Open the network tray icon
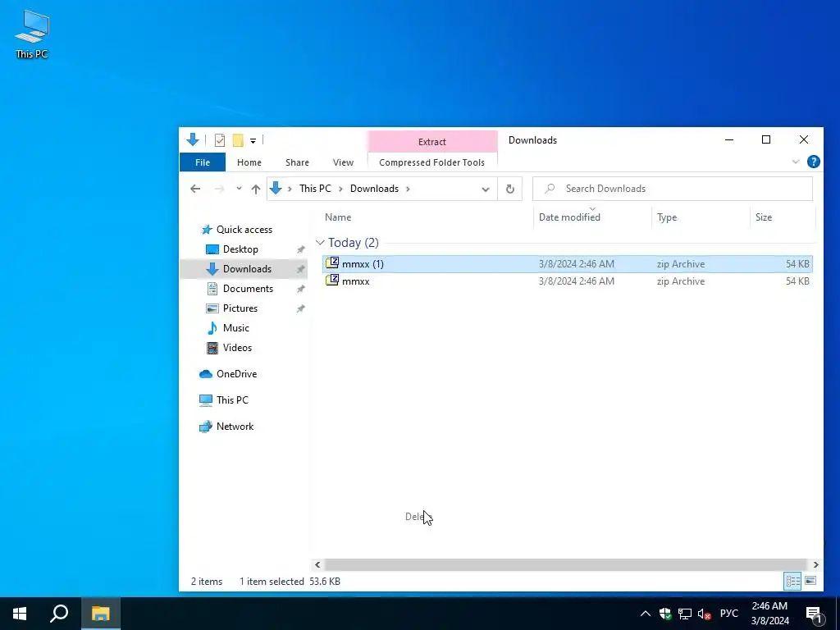Image resolution: width=840 pixels, height=630 pixels. point(685,614)
